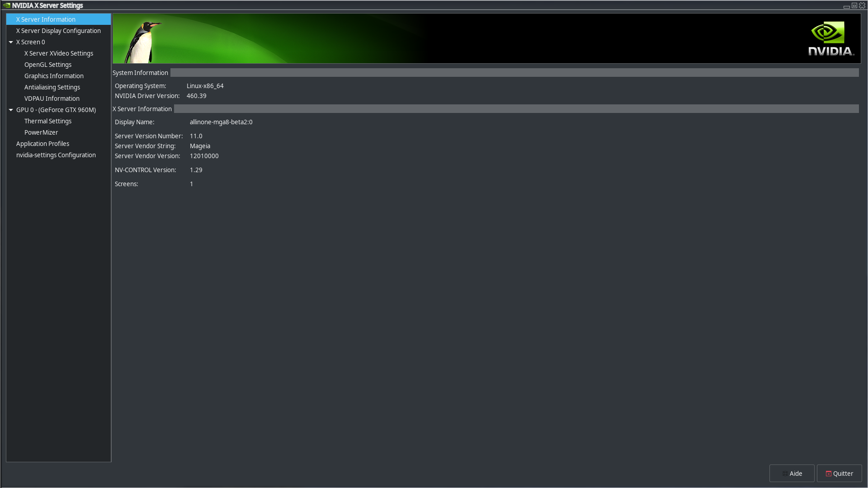
Task: Minimize the NVIDIA X Server Settings window
Action: 846,6
